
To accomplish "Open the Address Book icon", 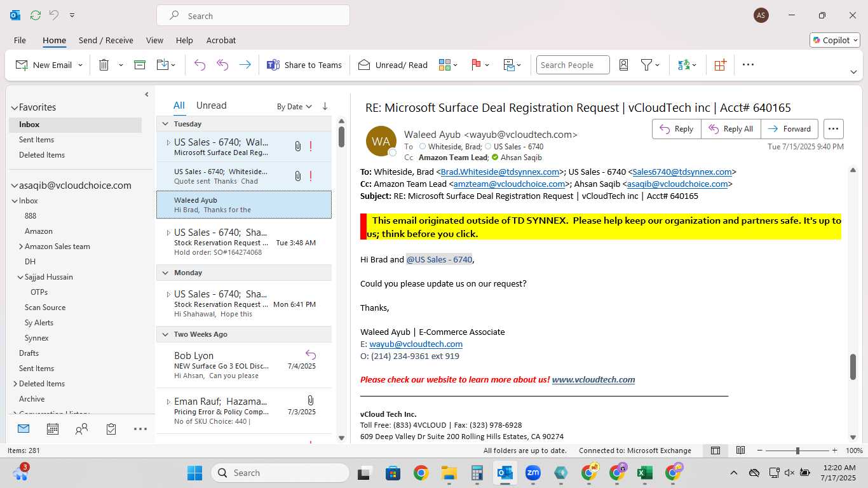I will point(623,65).
